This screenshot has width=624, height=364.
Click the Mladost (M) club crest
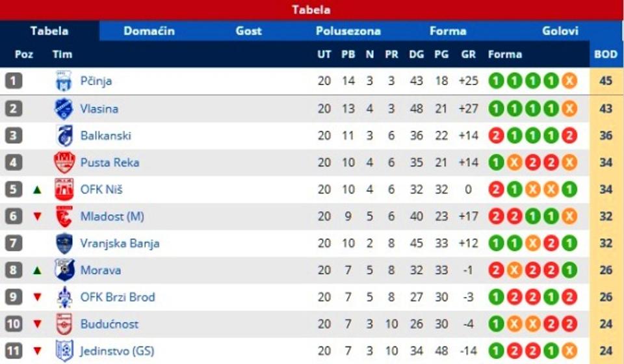tap(64, 216)
